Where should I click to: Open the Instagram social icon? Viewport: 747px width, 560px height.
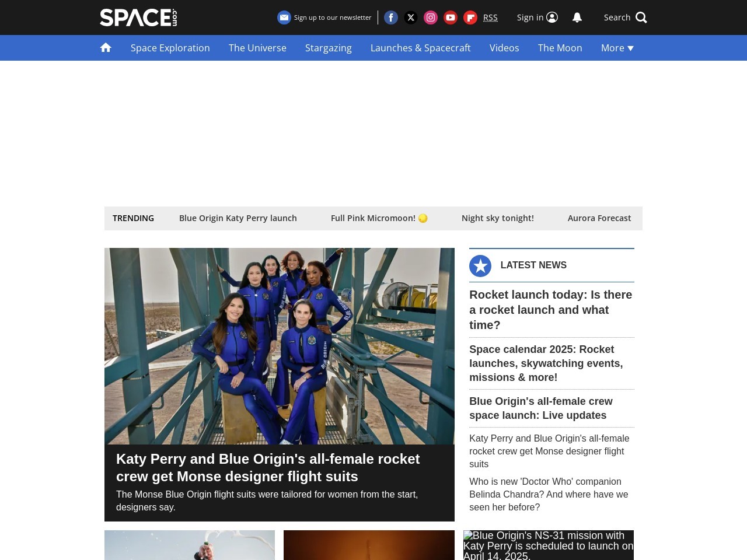click(431, 17)
